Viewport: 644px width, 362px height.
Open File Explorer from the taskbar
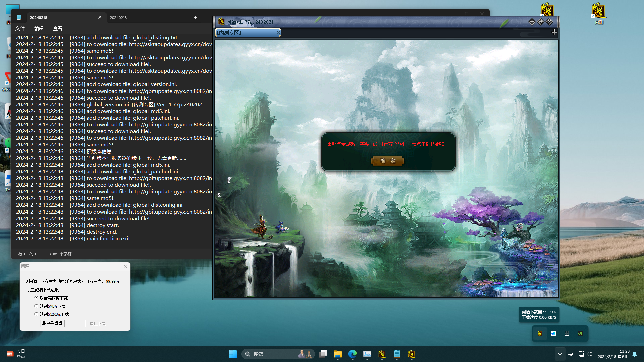click(338, 354)
